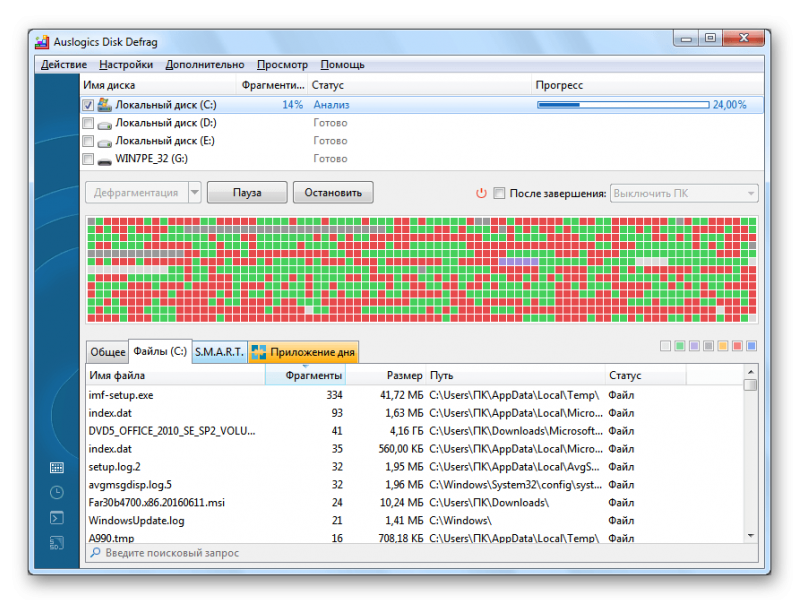Click the 14% fragmentation value for C:
The width and height of the screenshot is (800, 604).
[292, 105]
